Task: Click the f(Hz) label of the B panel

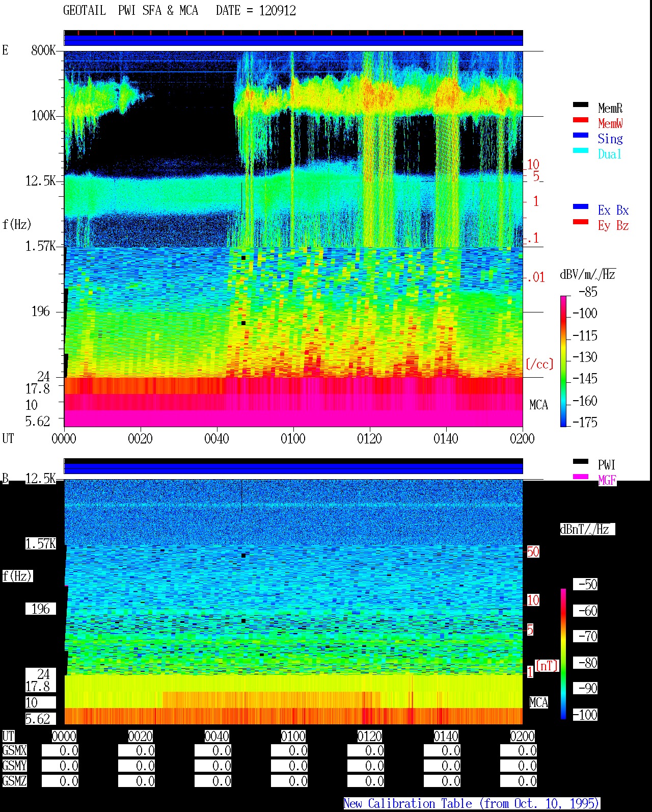Action: point(17,576)
